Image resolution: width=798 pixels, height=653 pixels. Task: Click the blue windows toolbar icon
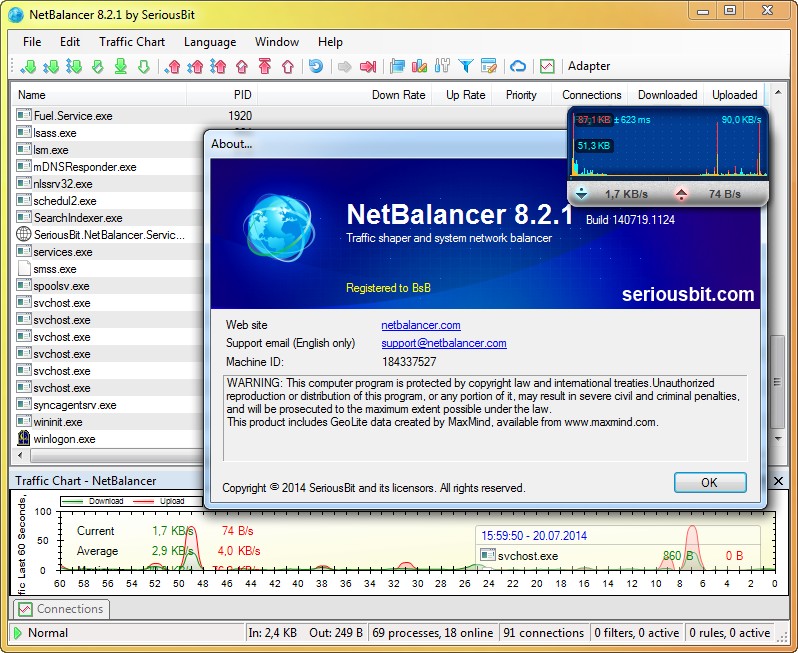click(397, 66)
